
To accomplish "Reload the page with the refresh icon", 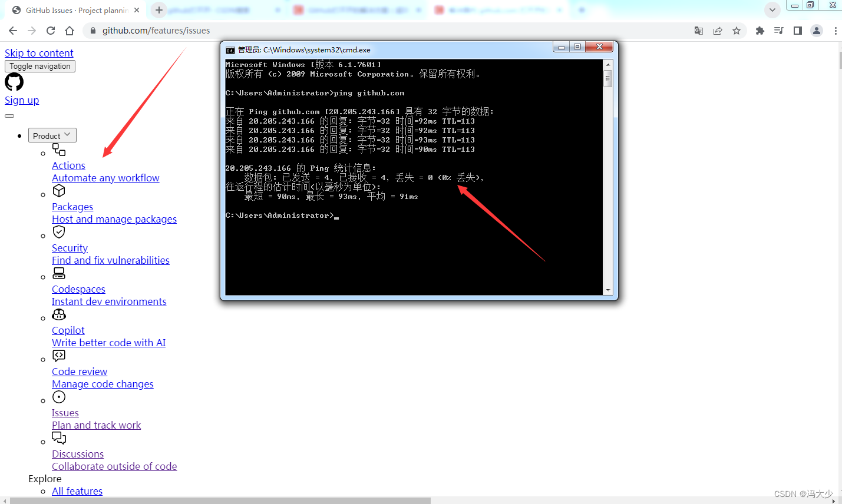I will (51, 31).
